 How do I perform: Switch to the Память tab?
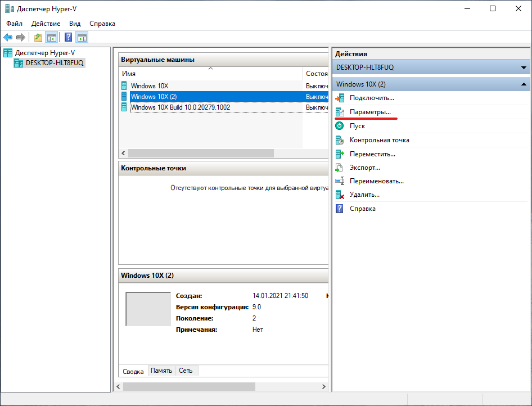tap(161, 371)
